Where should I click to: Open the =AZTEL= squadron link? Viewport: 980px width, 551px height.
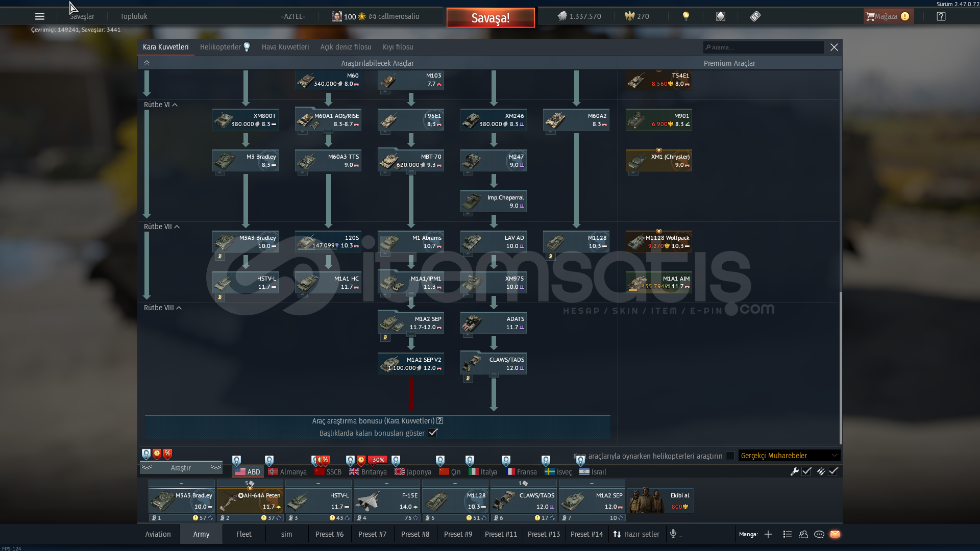(x=293, y=16)
